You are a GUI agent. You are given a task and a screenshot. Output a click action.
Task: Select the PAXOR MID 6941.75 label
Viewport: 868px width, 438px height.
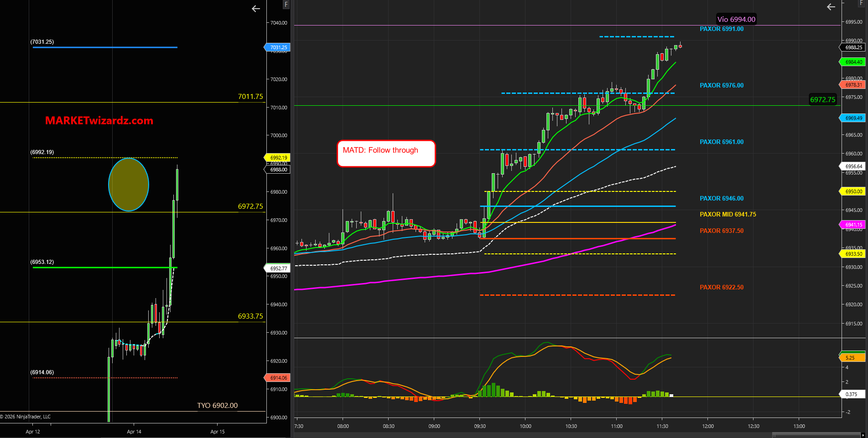[728, 214]
